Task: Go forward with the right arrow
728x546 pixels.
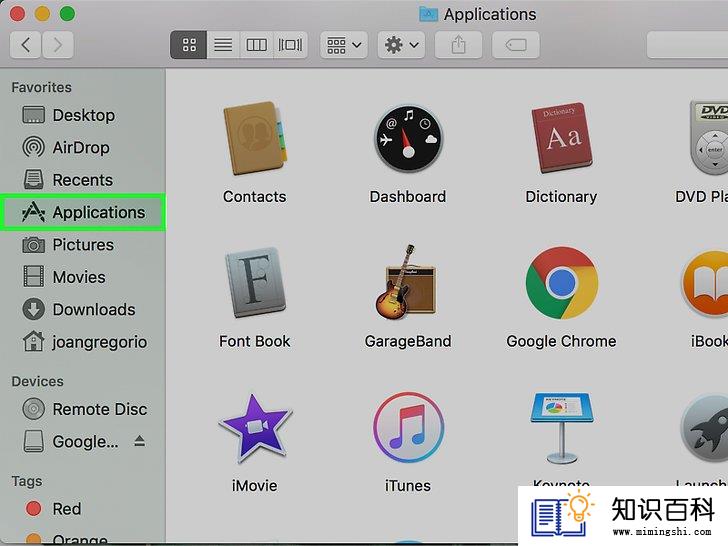Action: (x=58, y=45)
